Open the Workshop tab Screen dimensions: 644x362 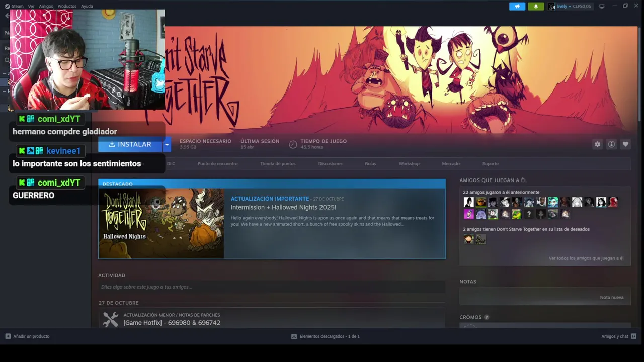[x=409, y=164]
